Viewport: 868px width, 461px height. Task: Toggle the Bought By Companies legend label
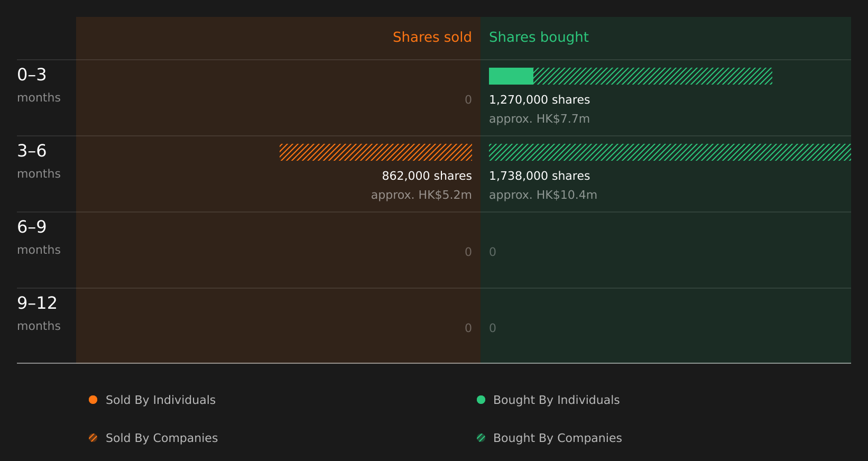[557, 438]
